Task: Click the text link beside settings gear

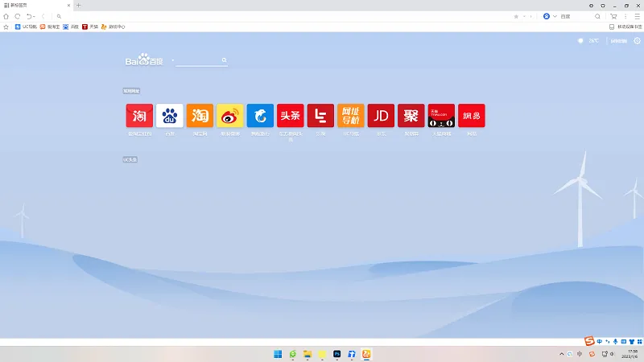Action: [x=618, y=41]
